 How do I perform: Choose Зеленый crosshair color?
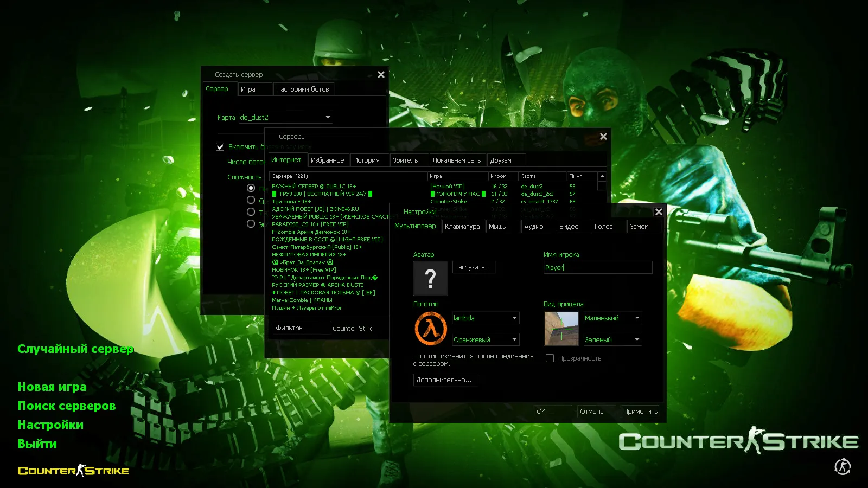pyautogui.click(x=611, y=339)
